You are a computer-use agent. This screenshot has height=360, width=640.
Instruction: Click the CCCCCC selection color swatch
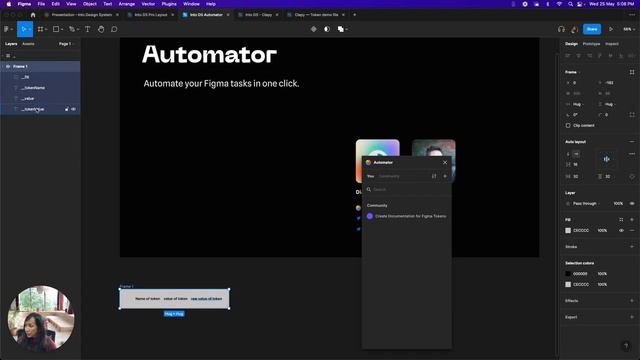568,284
